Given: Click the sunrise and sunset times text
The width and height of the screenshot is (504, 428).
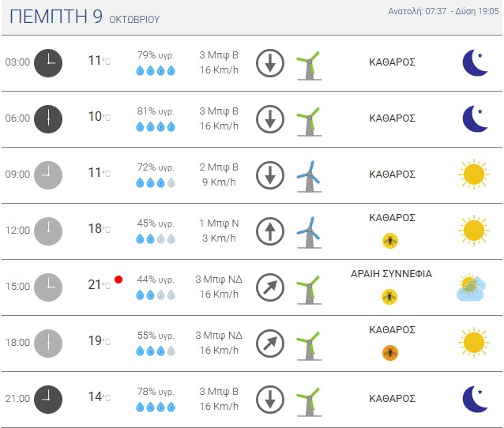Looking at the screenshot, I should click(x=444, y=11).
